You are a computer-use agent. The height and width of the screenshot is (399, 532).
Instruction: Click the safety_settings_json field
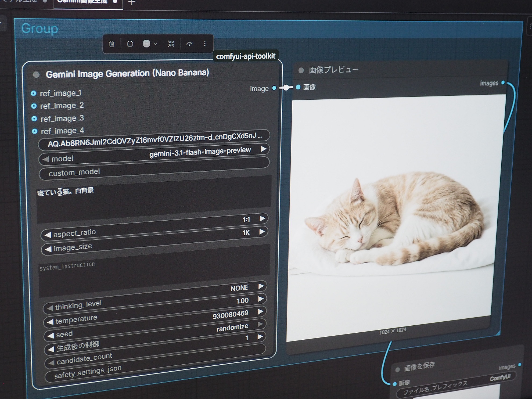[155, 363]
